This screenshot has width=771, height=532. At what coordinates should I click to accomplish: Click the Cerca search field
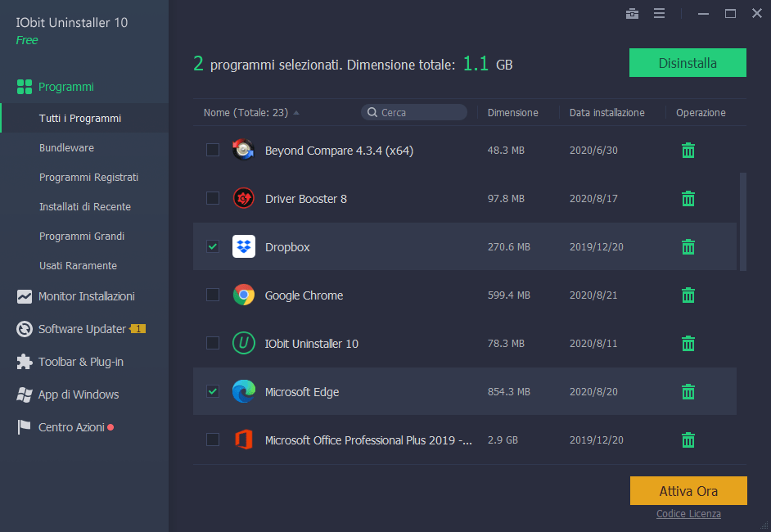414,112
